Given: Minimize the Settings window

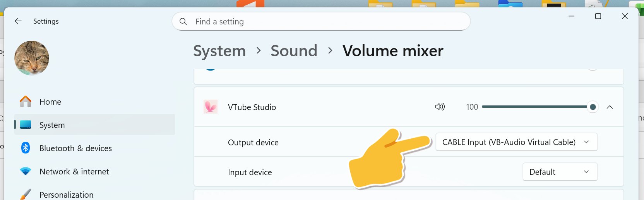Looking at the screenshot, I should click(x=571, y=16).
